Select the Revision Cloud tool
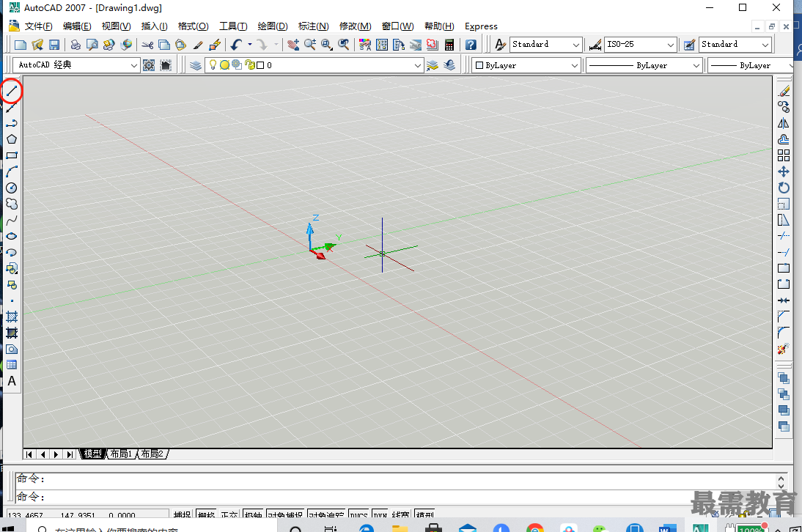Screen dimensions: 802x532 click(x=12, y=204)
